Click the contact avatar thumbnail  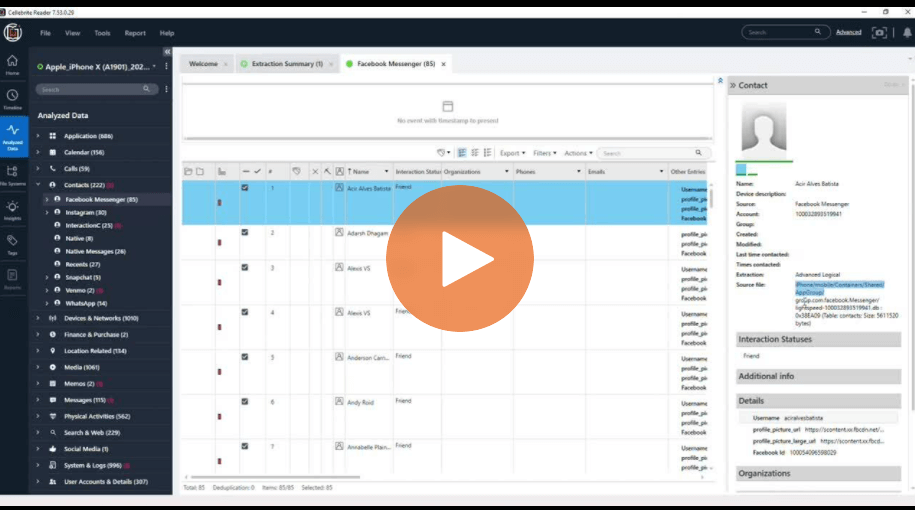[x=763, y=127]
